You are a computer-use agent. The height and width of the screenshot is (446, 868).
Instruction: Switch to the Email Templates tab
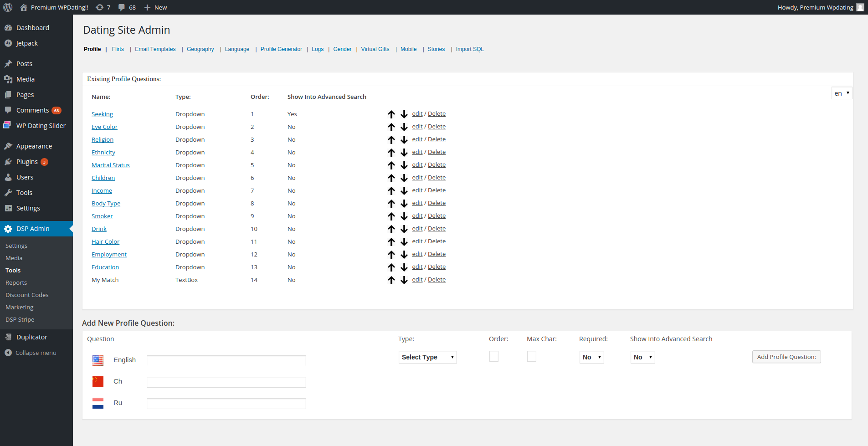[x=155, y=49]
